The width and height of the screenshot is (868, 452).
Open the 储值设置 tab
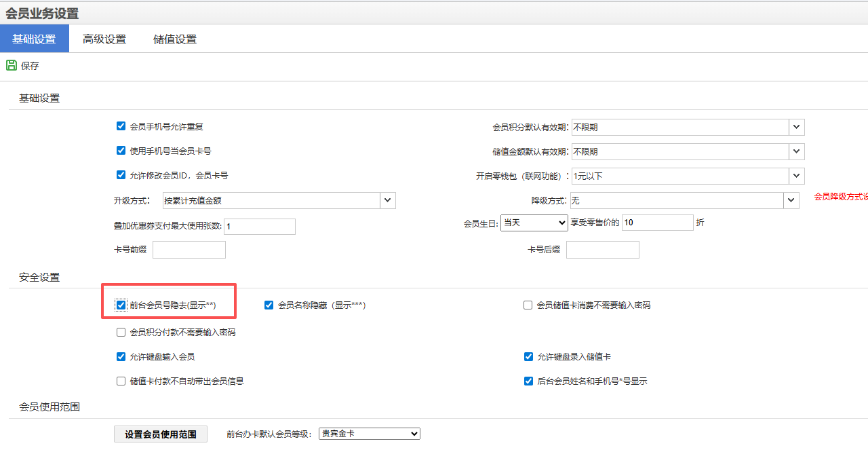[175, 39]
